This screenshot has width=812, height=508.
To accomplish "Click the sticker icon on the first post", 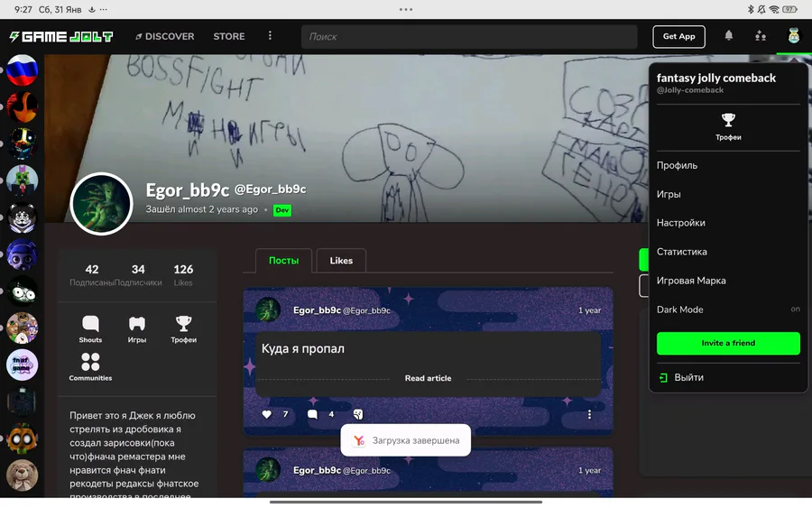I will 358,414.
